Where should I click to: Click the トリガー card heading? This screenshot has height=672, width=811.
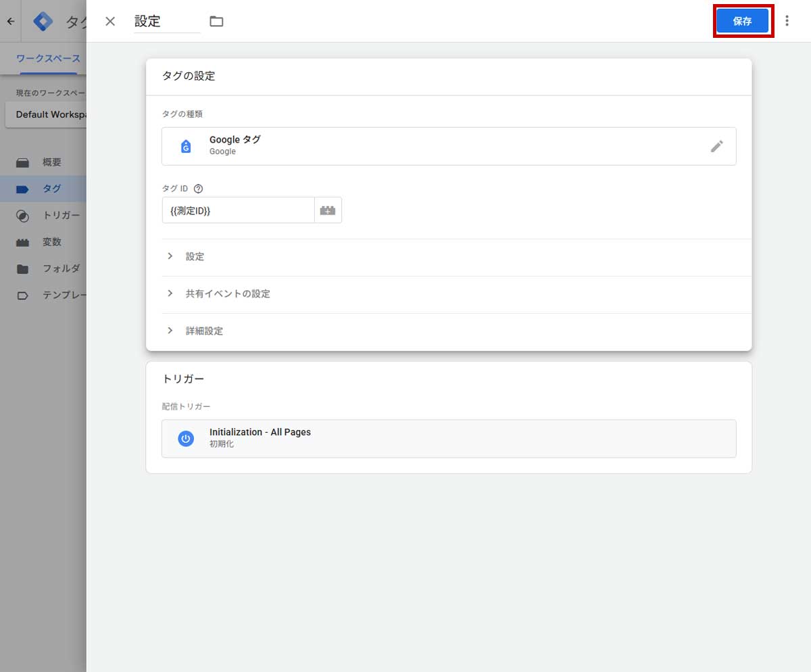pyautogui.click(x=183, y=379)
